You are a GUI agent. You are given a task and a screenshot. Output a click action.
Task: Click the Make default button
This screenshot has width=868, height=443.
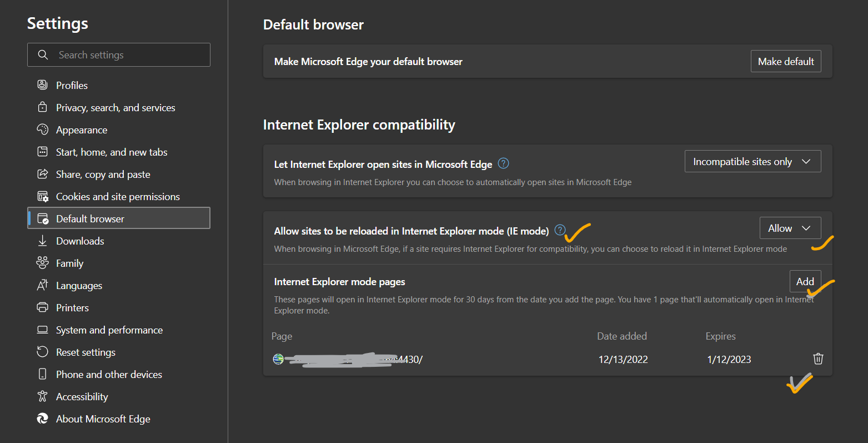coord(786,61)
